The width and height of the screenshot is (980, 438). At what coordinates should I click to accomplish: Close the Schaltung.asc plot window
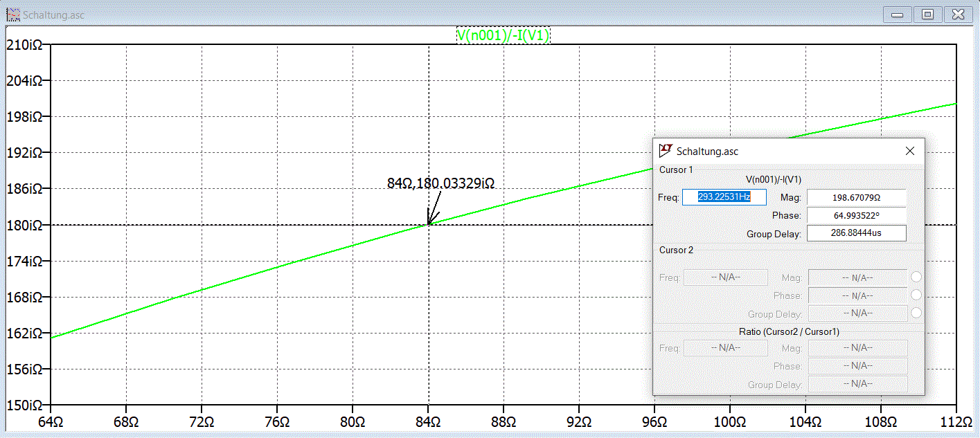(x=958, y=14)
